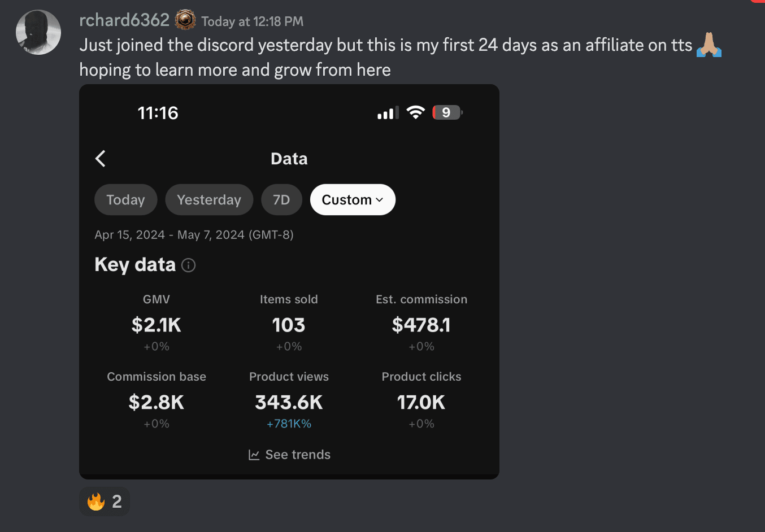Click rchard6362's profile avatar

click(38, 32)
